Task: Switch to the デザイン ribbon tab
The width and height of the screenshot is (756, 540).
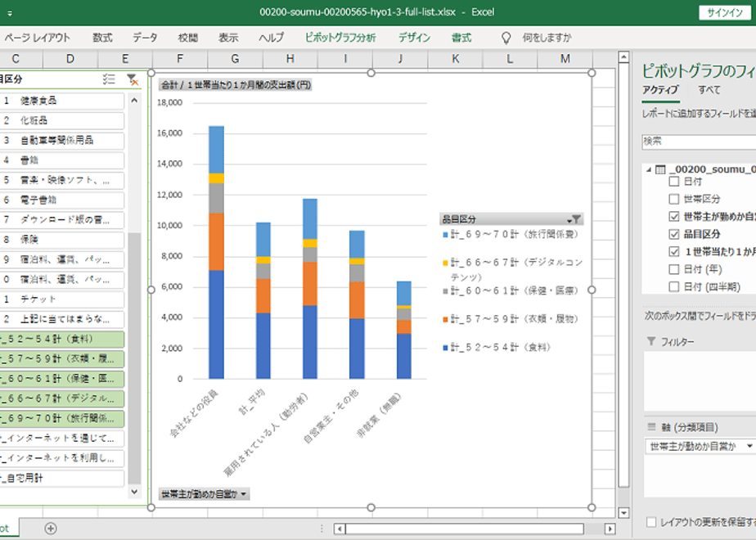Action: tap(414, 38)
